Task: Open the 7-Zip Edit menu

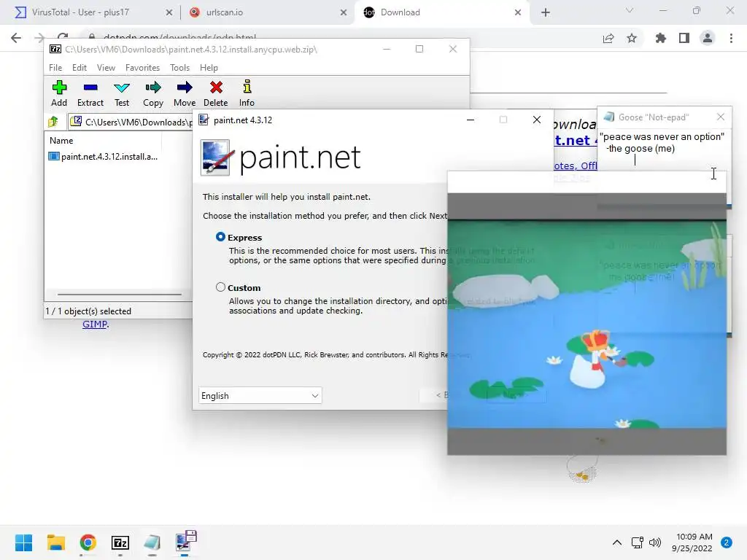Action: pos(79,68)
